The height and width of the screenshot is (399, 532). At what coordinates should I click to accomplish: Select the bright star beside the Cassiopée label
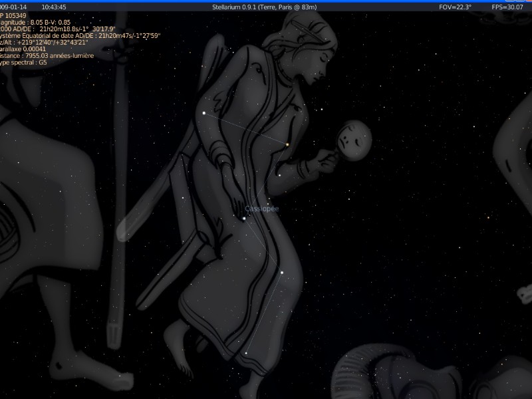click(x=244, y=219)
